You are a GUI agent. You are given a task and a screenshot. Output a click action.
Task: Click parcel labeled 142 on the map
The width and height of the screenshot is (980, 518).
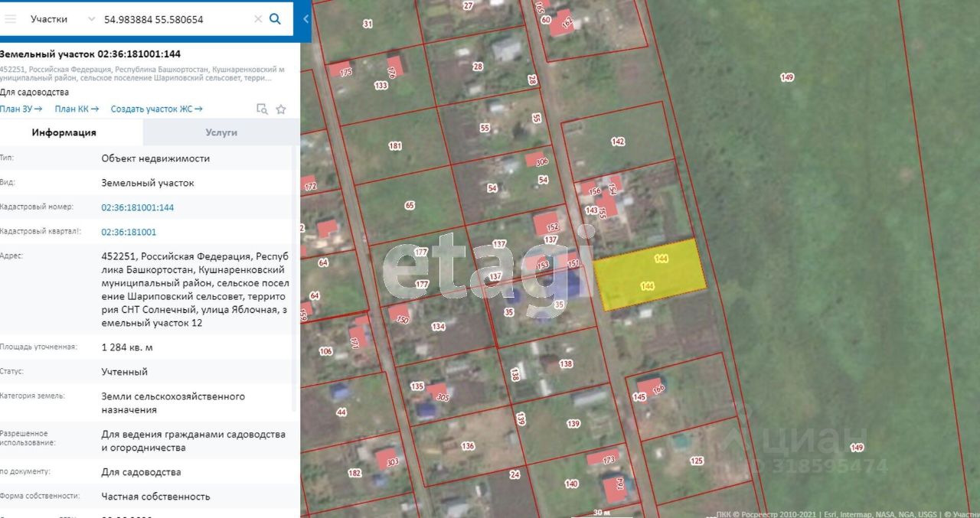click(x=618, y=142)
